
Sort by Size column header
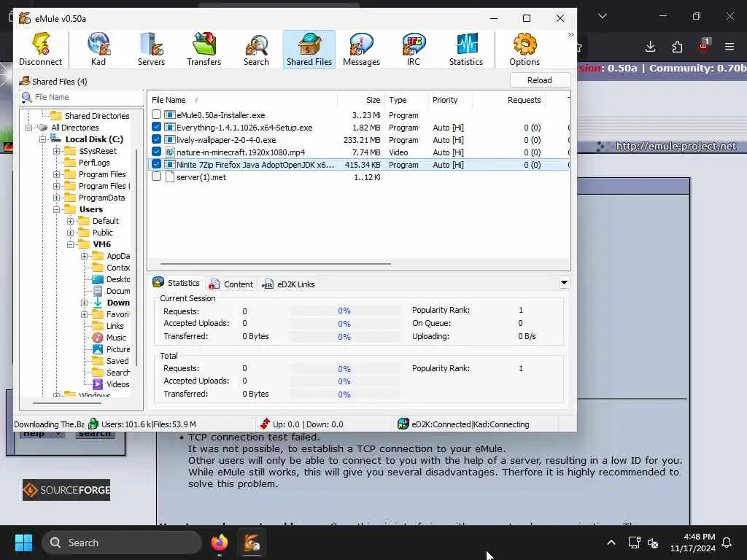coord(361,100)
